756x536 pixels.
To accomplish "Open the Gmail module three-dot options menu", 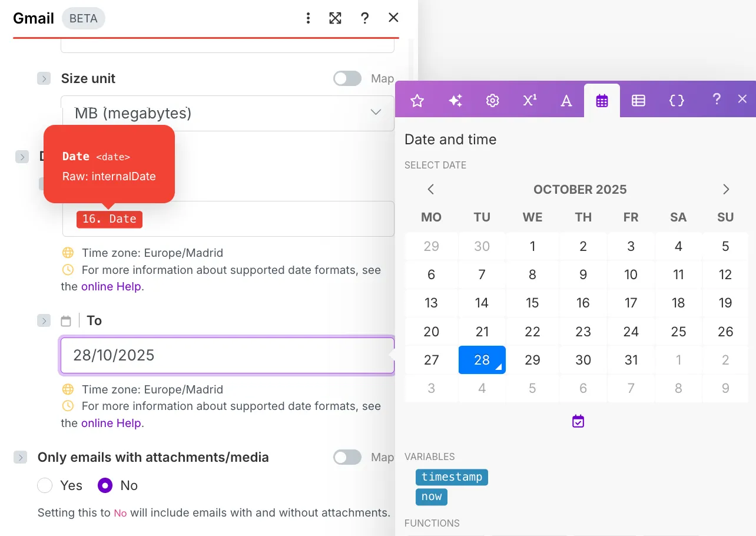I will 308,18.
